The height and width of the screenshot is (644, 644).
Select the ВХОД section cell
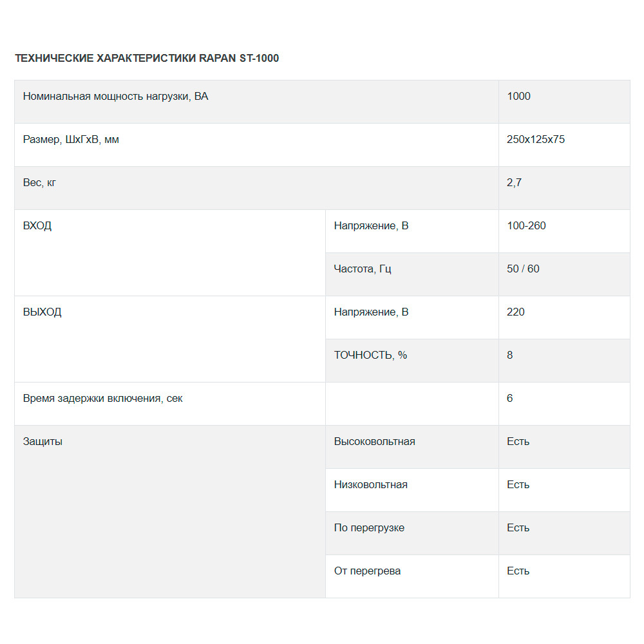(170, 253)
